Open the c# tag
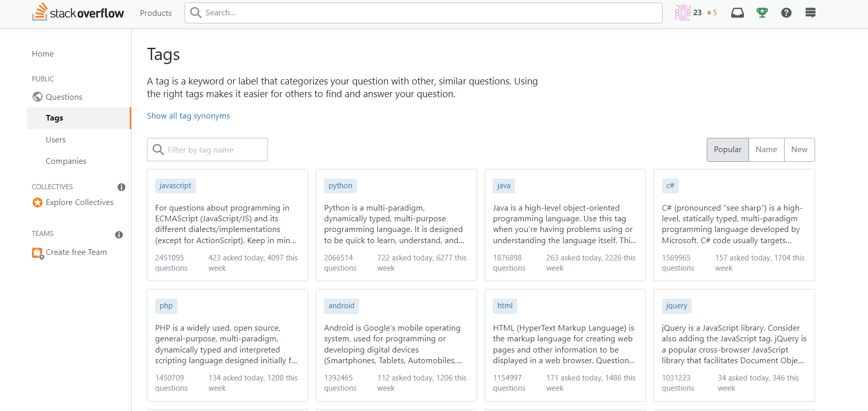The width and height of the screenshot is (868, 411). click(x=670, y=186)
